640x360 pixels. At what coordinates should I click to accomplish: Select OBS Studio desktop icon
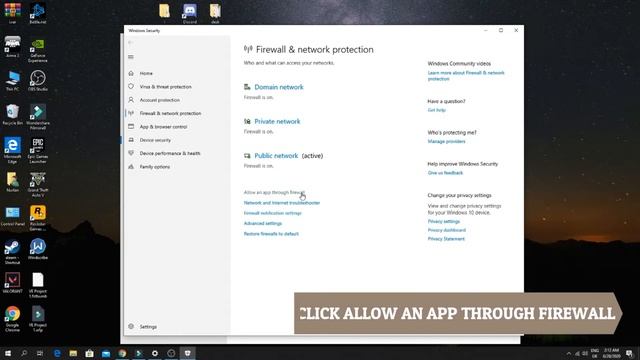tap(38, 80)
